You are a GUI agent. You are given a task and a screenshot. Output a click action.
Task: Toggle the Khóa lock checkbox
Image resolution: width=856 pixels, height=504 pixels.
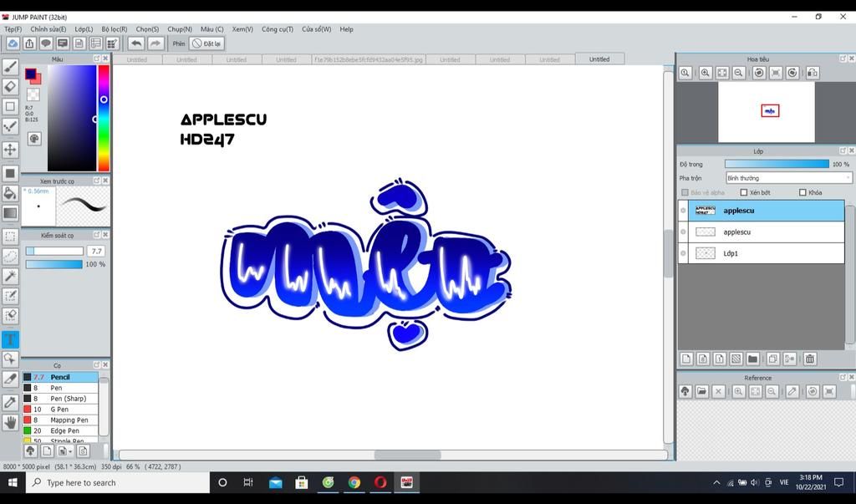tap(802, 192)
